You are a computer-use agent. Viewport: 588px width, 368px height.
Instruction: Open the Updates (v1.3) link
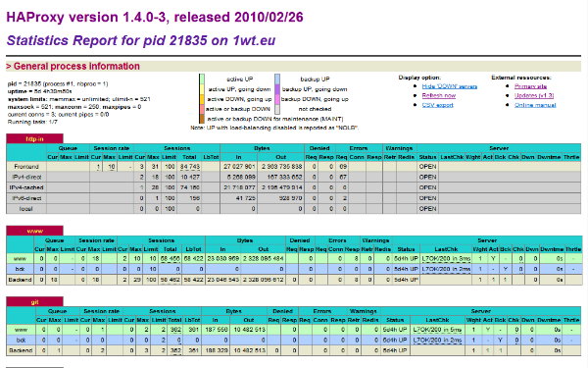(534, 96)
